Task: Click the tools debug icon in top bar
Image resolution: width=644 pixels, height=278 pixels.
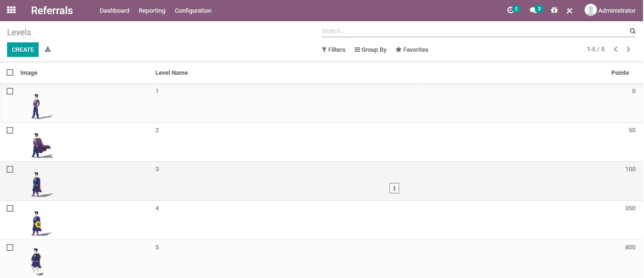Action: pyautogui.click(x=570, y=10)
